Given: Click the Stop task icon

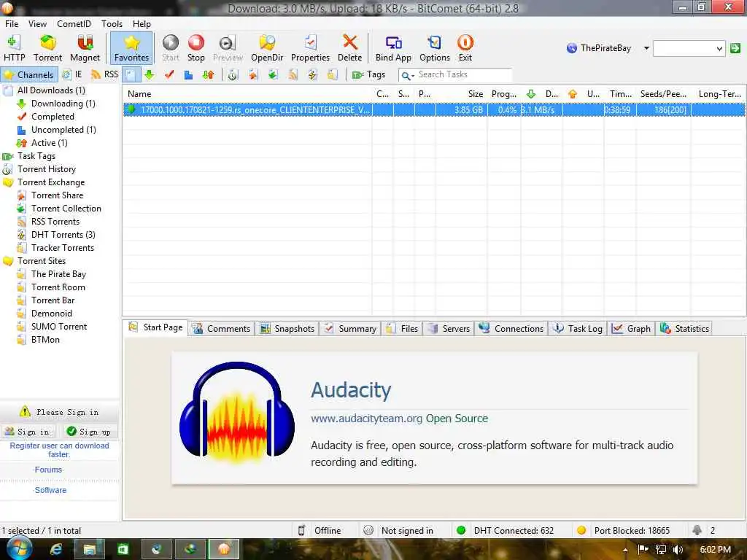Looking at the screenshot, I should (x=196, y=48).
